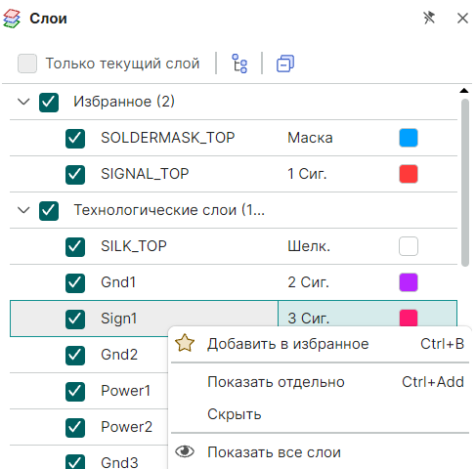Click the Маска type cell
This screenshot has width=476, height=469.
point(310,138)
